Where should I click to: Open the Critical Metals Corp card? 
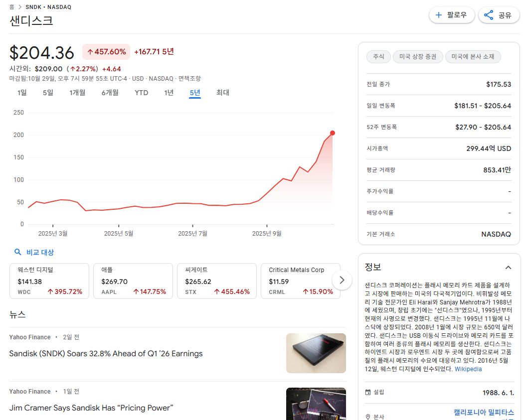(300, 281)
